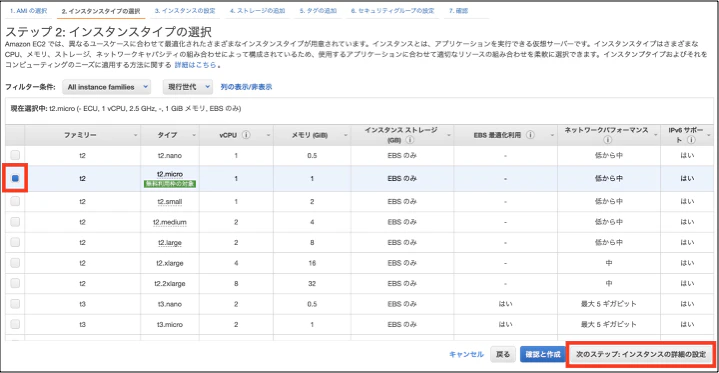Open the vCPU column sort arrow
Viewport: 719px width, 373px height.
[268, 135]
